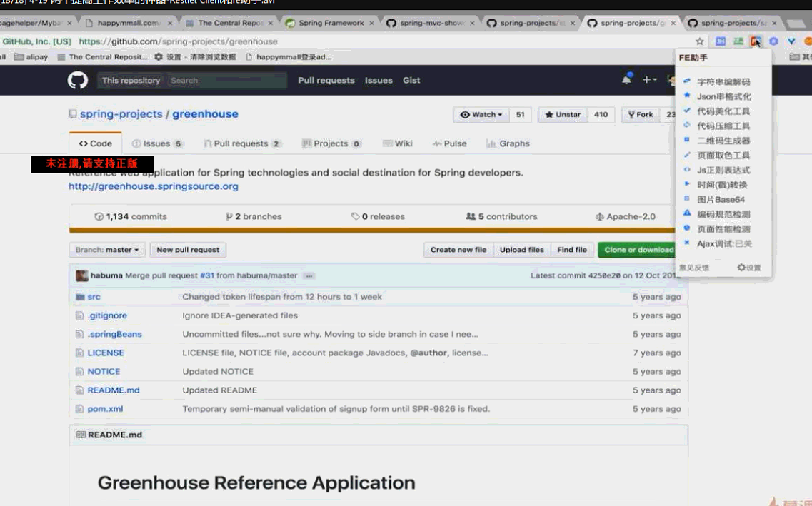Image resolution: width=812 pixels, height=506 pixels.
Task: Open 设置 gear in FE助手 popup
Action: (749, 268)
